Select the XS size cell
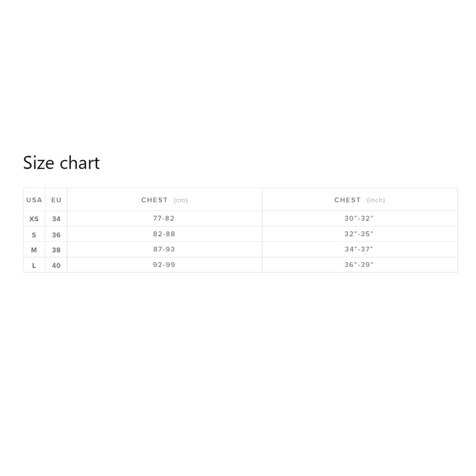 [x=34, y=219]
